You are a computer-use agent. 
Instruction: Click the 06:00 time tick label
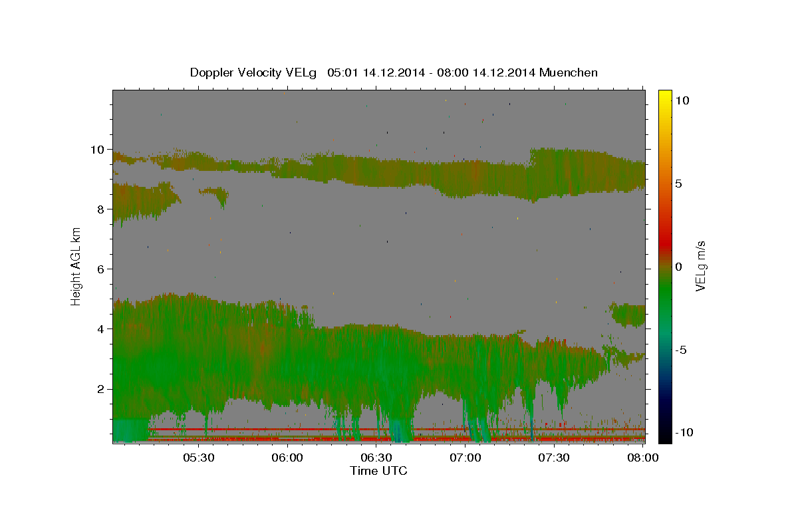point(287,458)
